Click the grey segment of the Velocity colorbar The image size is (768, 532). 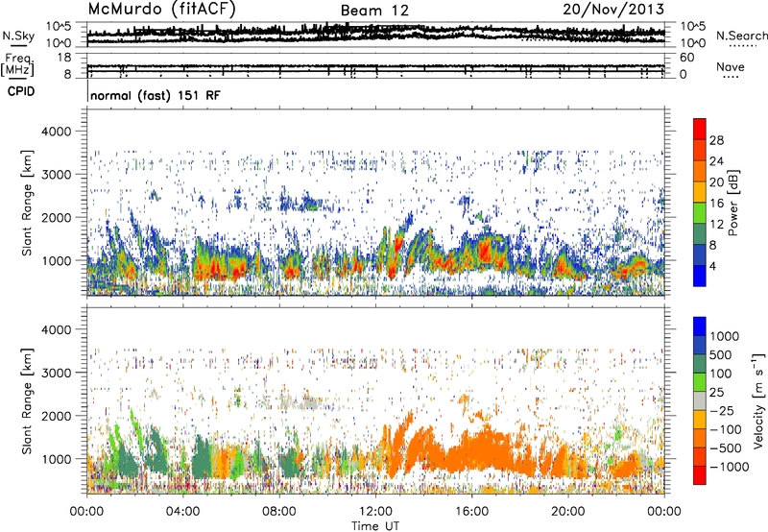coord(700,400)
